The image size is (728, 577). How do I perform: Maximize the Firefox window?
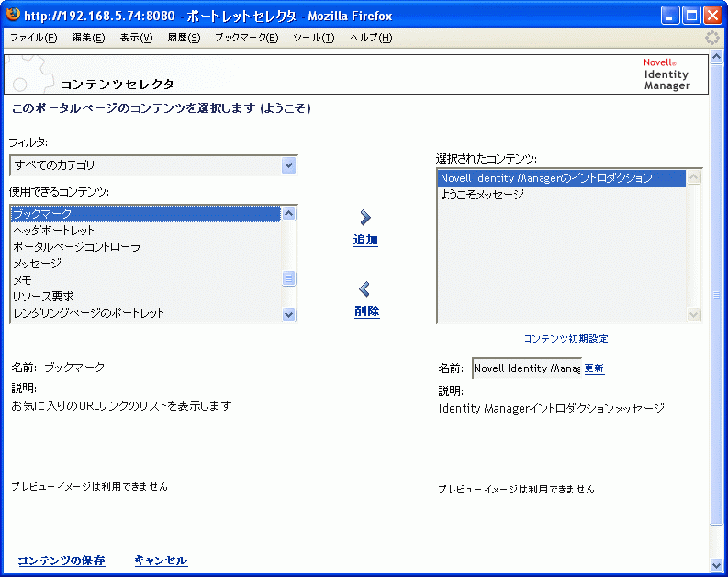coord(691,16)
